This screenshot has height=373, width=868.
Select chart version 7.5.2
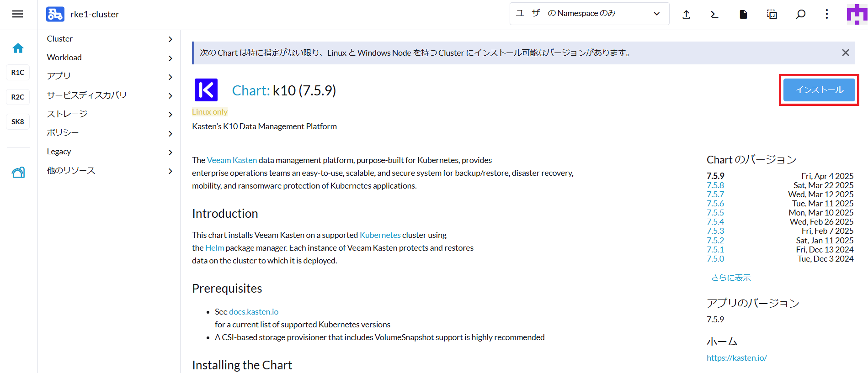715,240
